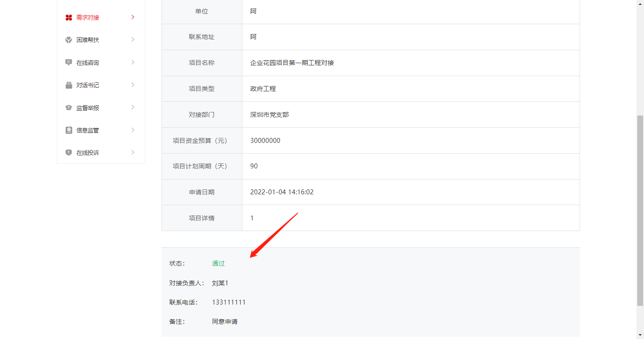Click the vertical scrollbar thumb

click(640, 210)
